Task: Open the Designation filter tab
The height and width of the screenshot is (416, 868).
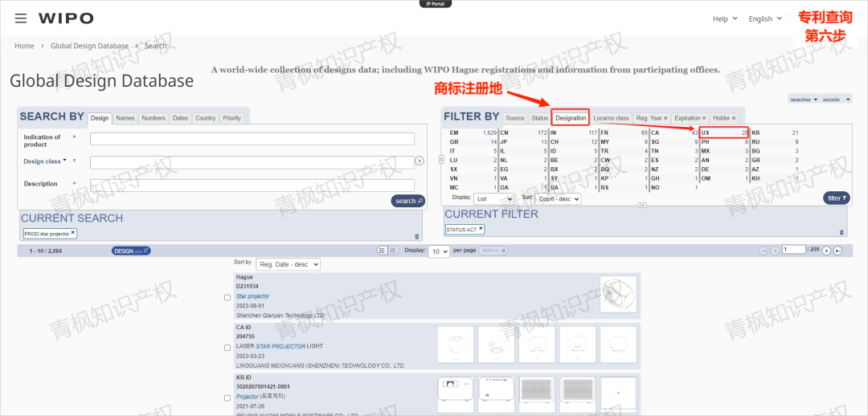Action: 571,118
